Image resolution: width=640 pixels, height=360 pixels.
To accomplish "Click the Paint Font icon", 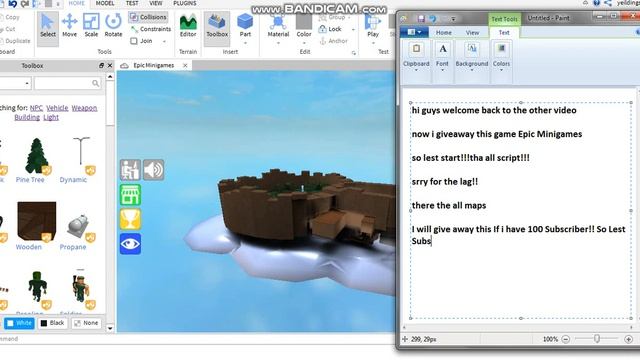I will 442,49.
